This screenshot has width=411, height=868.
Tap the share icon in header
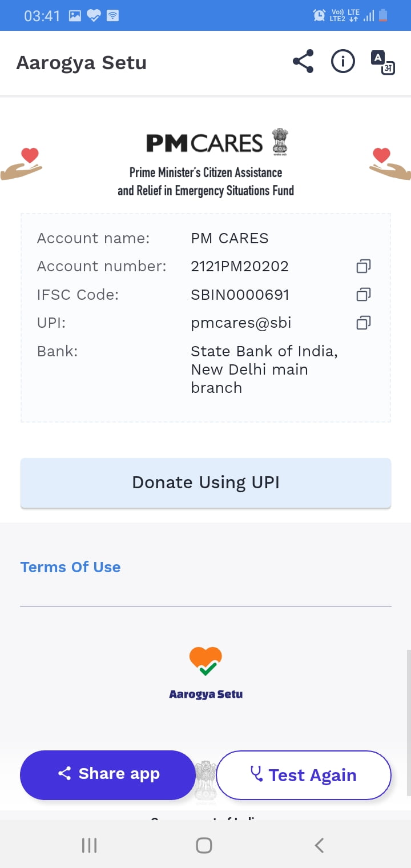tap(303, 62)
